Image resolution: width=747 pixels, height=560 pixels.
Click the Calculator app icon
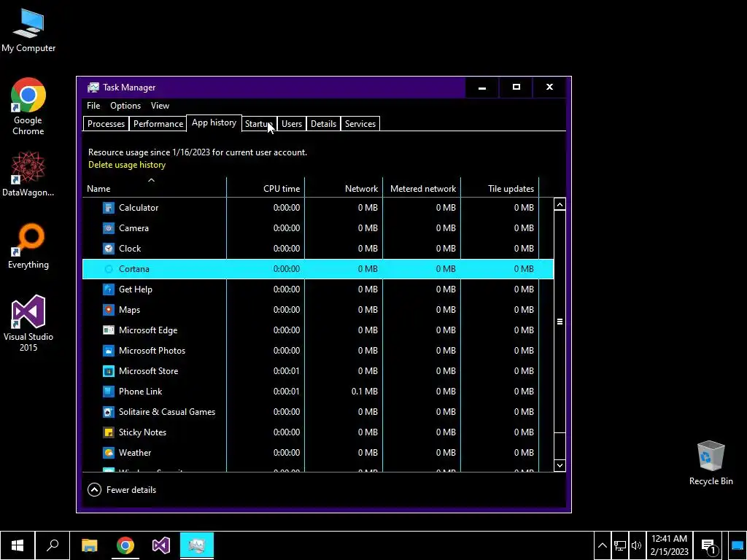point(109,208)
